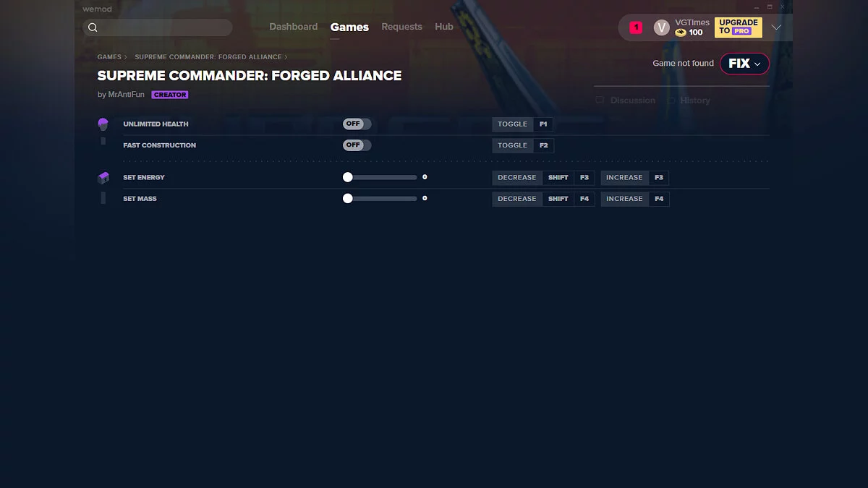This screenshot has width=868, height=488.
Task: Open the Discussion panel icon
Action: 600,100
